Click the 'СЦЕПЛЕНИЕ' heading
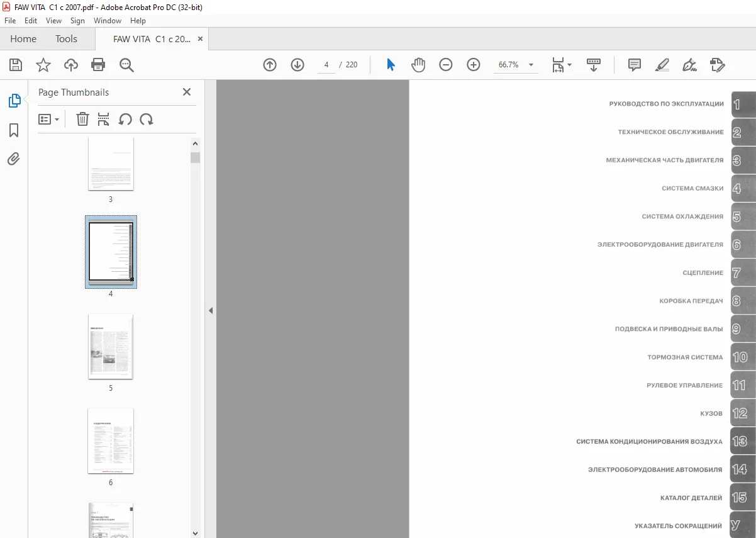The height and width of the screenshot is (538, 756). coord(703,272)
